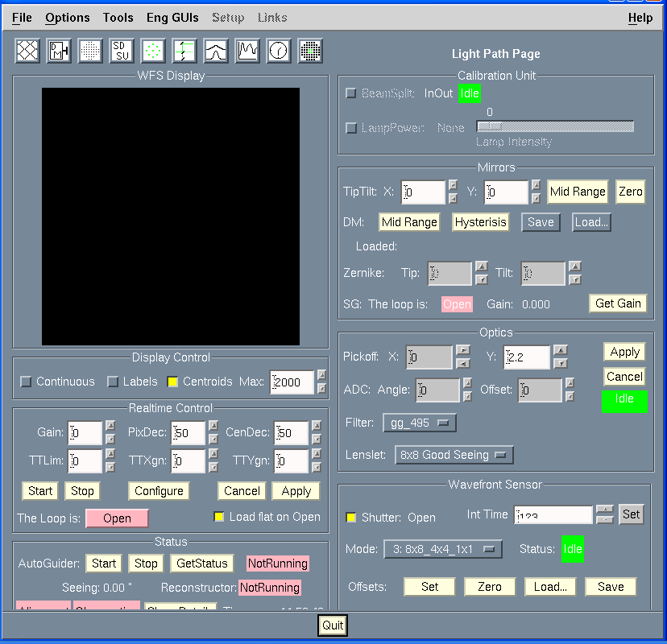Click the jagged waveform plot toolbar icon
The image size is (667, 644).
click(247, 51)
